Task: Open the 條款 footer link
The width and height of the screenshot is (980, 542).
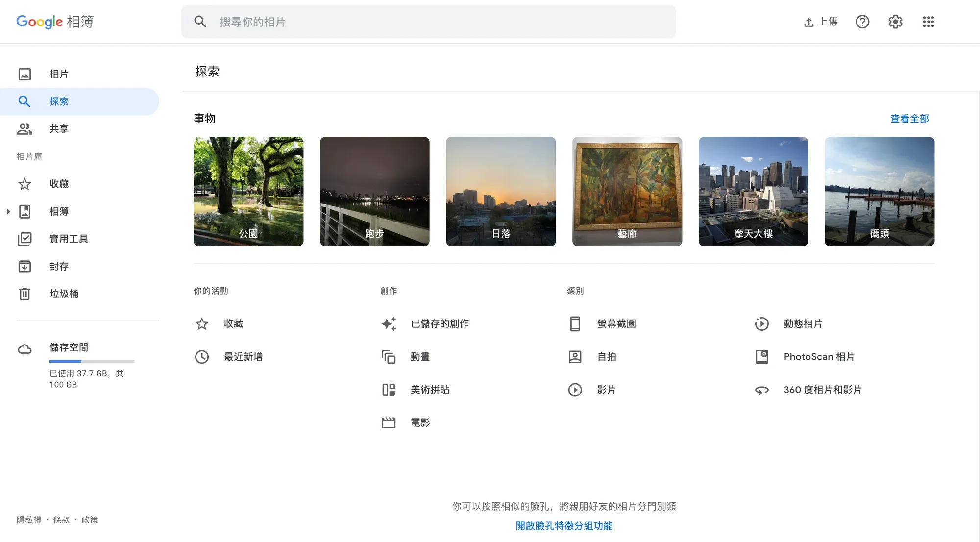Action: coord(61,520)
